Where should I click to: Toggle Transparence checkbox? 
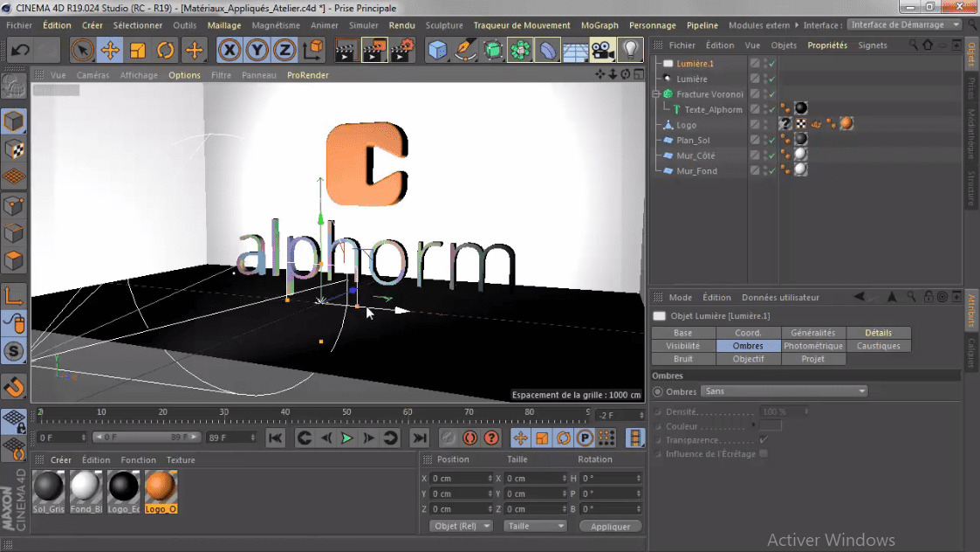coord(763,440)
